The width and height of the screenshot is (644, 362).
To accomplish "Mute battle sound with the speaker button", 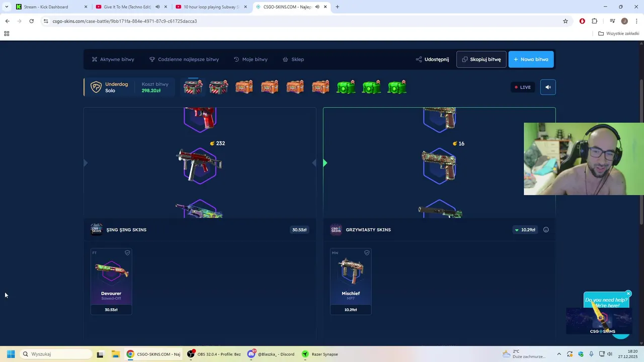I will pyautogui.click(x=548, y=87).
